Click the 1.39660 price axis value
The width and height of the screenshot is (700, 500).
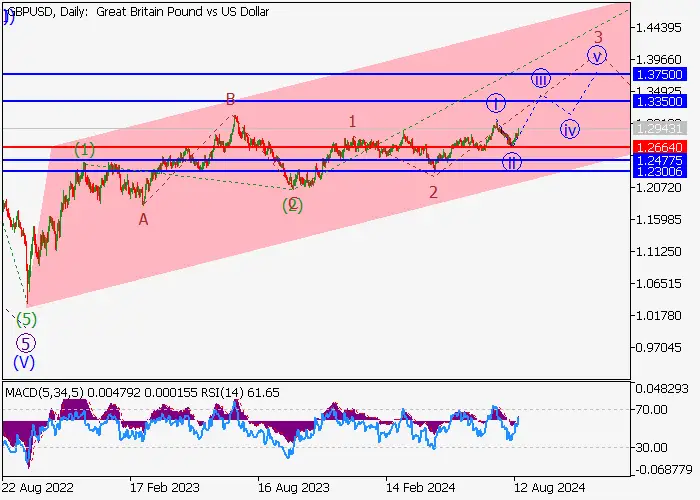pyautogui.click(x=658, y=59)
